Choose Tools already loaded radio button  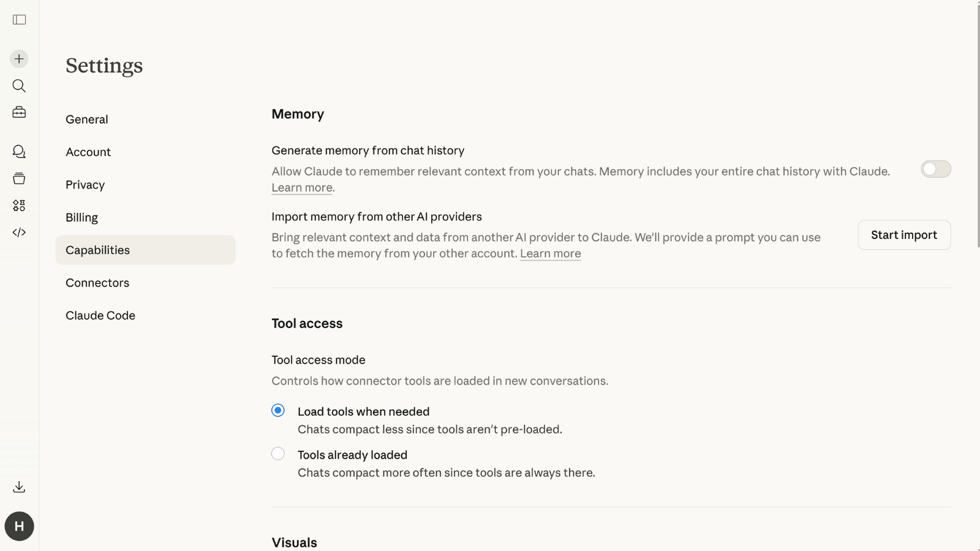point(278,454)
